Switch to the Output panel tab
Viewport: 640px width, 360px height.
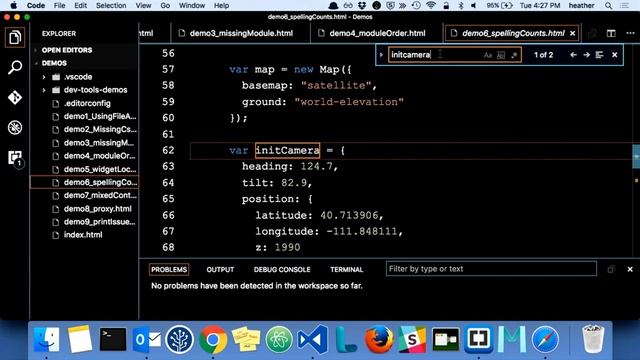(x=220, y=269)
